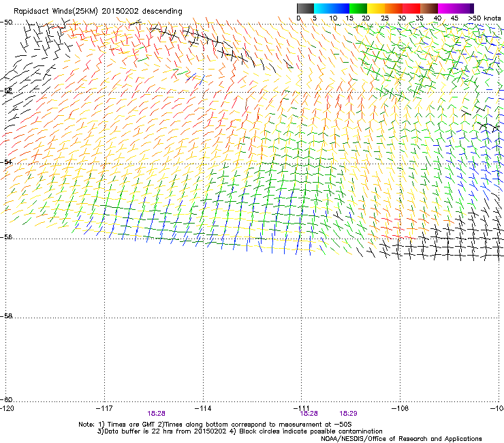This screenshot has width=504, height=443.
Task: Click the '-58' latitude axis label
Action: [6, 316]
